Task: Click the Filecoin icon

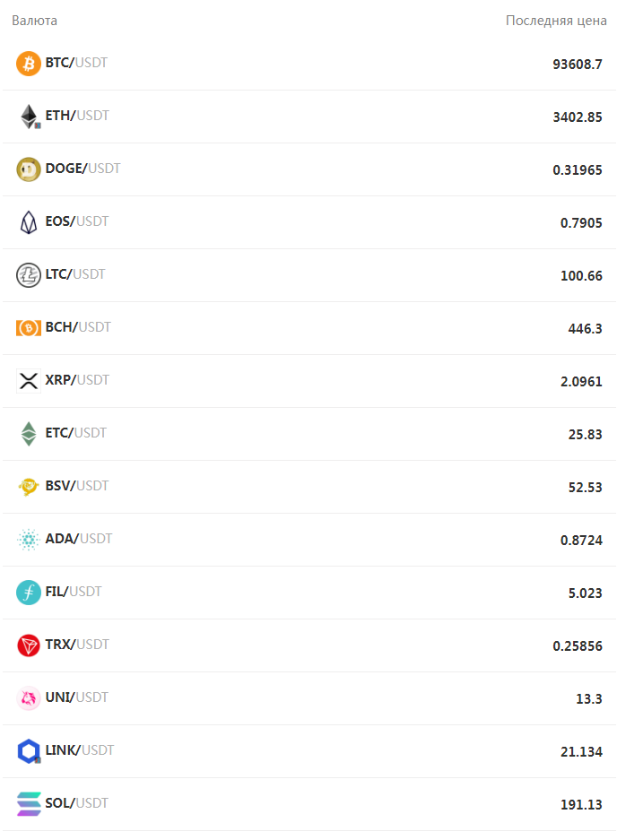Action: pos(29,593)
